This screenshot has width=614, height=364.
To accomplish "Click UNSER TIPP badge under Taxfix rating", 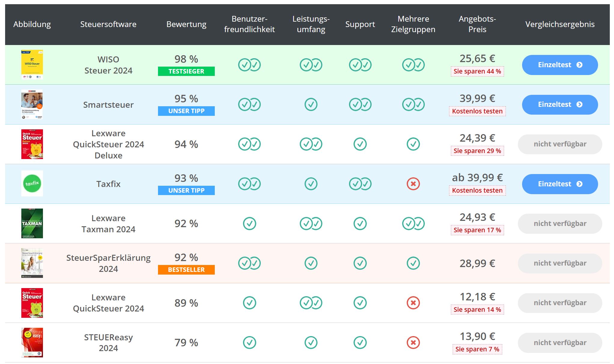I will [186, 190].
